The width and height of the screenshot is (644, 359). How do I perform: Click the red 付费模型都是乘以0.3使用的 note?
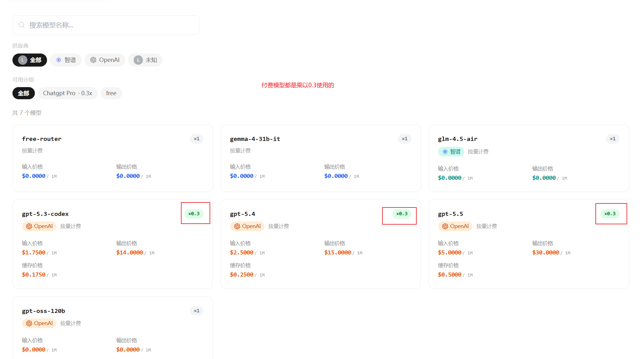(x=298, y=85)
